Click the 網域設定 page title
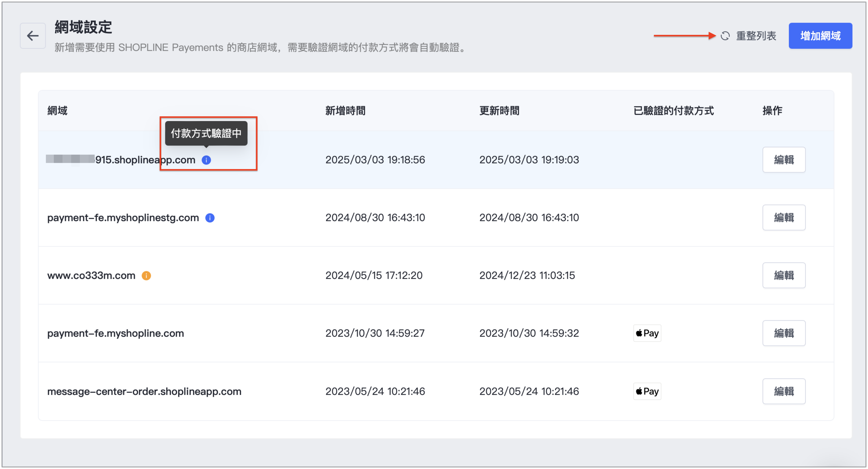The image size is (868, 469). tap(83, 27)
